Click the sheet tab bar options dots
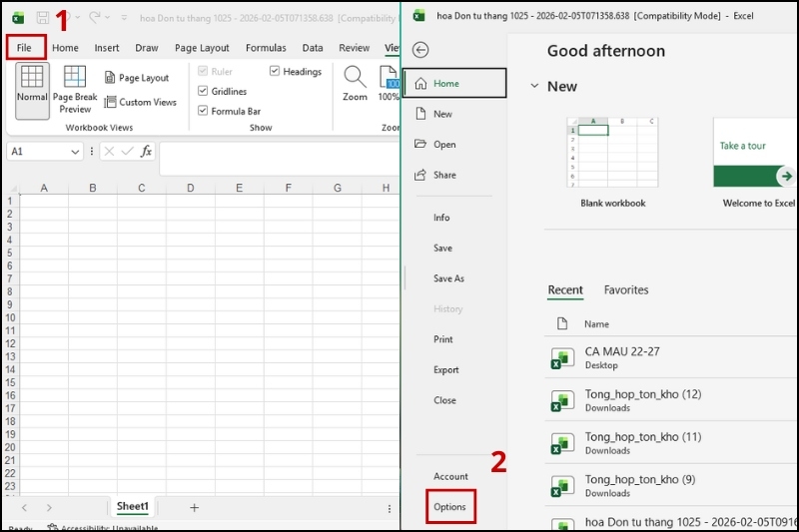799x532 pixels. (x=390, y=509)
